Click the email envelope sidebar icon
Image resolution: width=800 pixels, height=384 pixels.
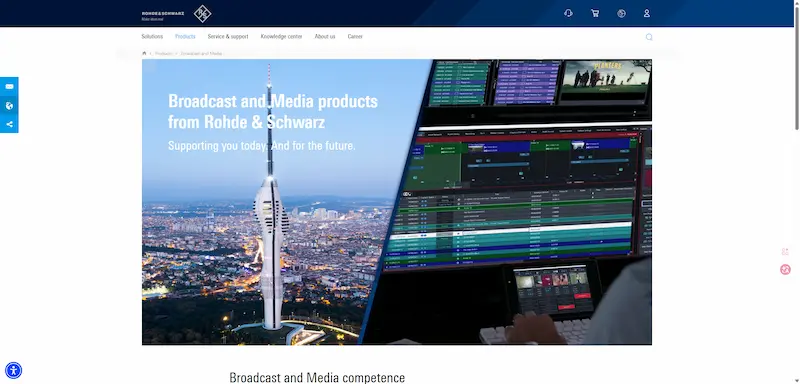pos(9,86)
